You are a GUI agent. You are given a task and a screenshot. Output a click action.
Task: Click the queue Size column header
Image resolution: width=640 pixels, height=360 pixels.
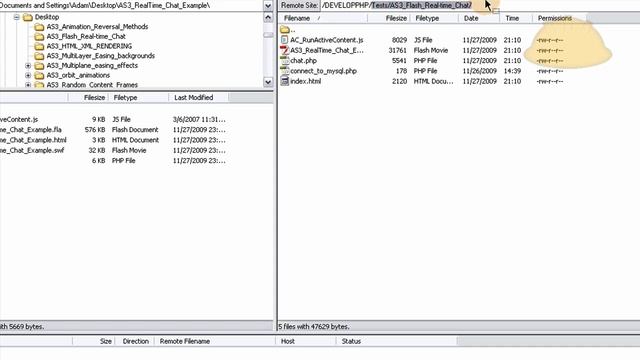pyautogui.click(x=94, y=341)
